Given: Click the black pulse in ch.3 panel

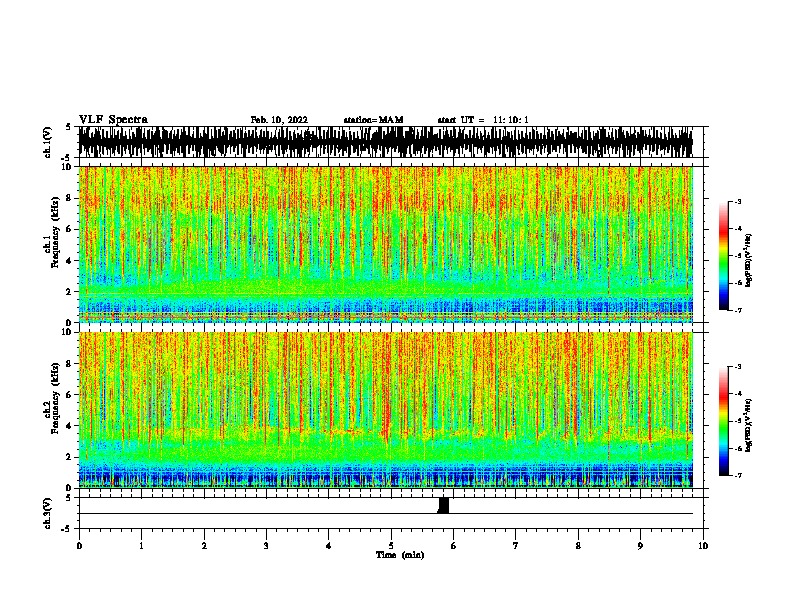Looking at the screenshot, I should (443, 505).
